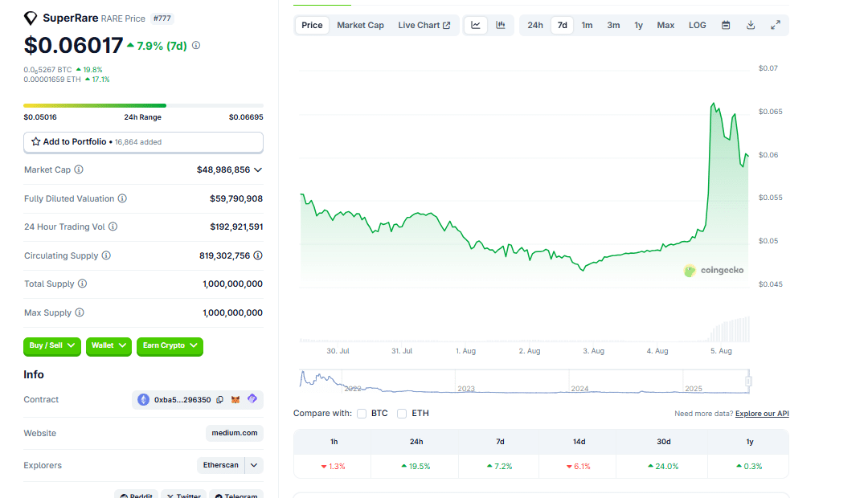Screen dimensions: 868x498
Task: Switch to the candlestick chart icon
Action: click(501, 25)
